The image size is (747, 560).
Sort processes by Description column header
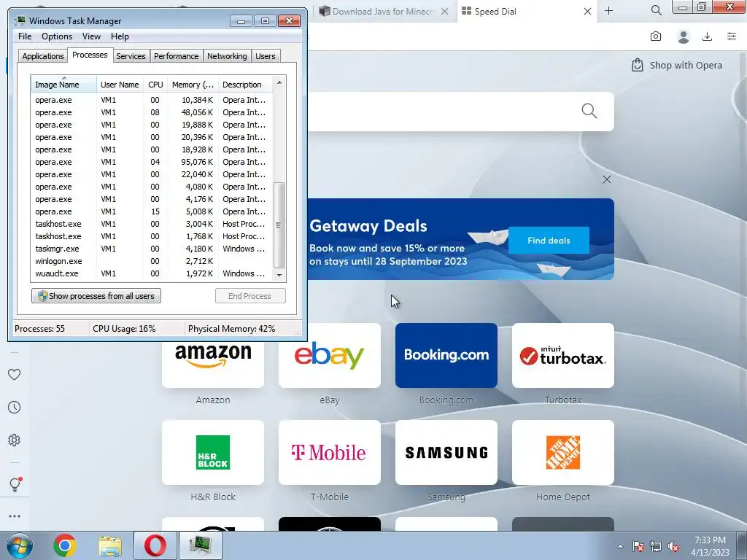click(x=245, y=85)
